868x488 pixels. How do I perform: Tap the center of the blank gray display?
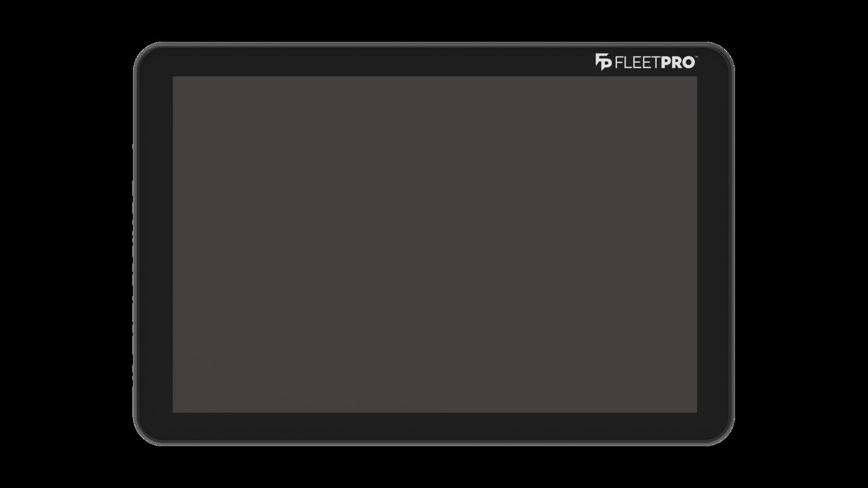click(x=435, y=245)
